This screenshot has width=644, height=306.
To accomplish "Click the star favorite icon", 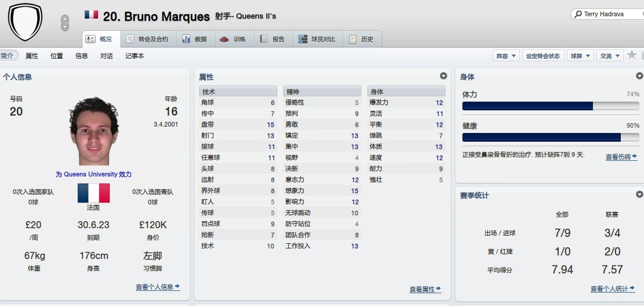I will point(632,55).
